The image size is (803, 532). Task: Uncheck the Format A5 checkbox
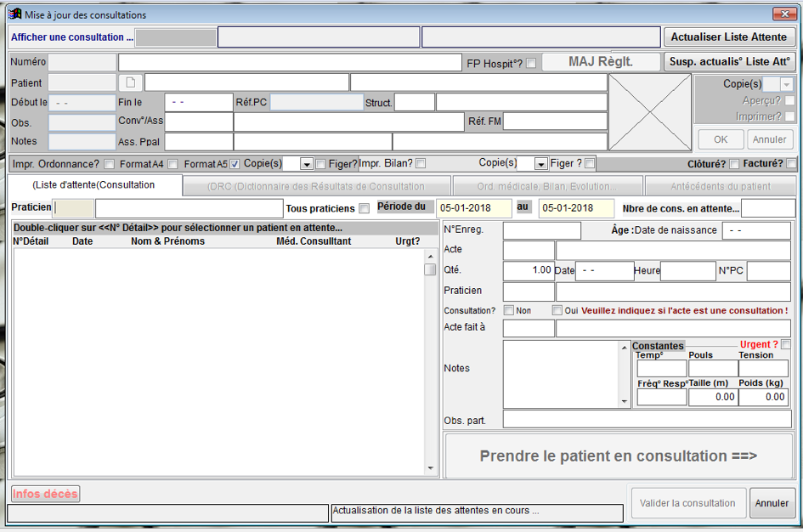click(235, 164)
